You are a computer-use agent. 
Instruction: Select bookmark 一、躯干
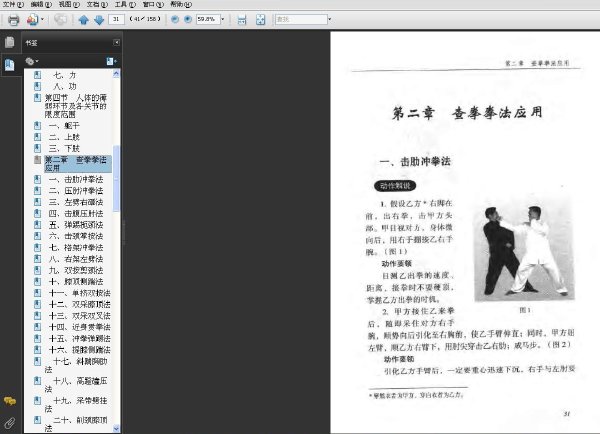[x=64, y=126]
